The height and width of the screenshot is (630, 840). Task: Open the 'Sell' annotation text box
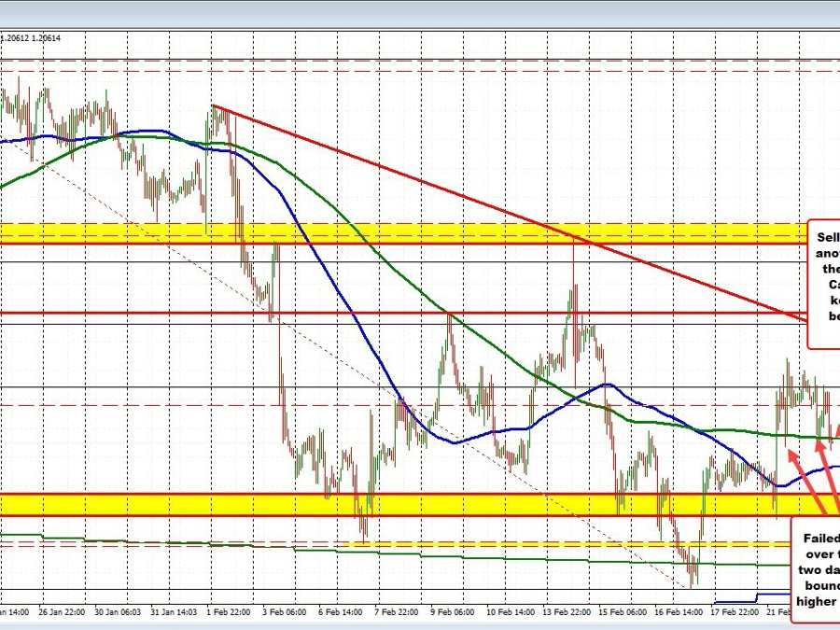824,284
